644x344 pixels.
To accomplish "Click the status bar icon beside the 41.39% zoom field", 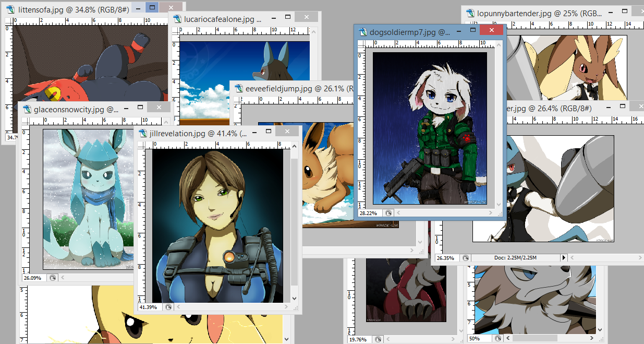I will tap(168, 307).
